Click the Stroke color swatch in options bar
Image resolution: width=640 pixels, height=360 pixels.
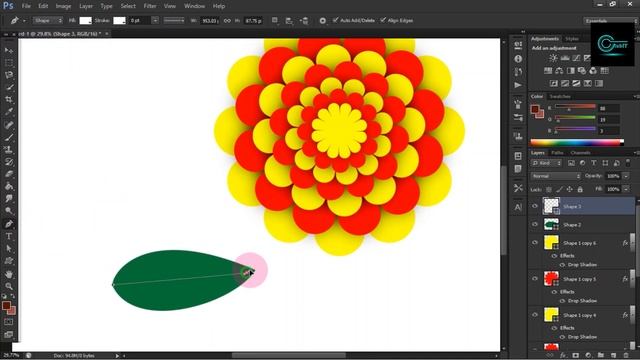119,20
